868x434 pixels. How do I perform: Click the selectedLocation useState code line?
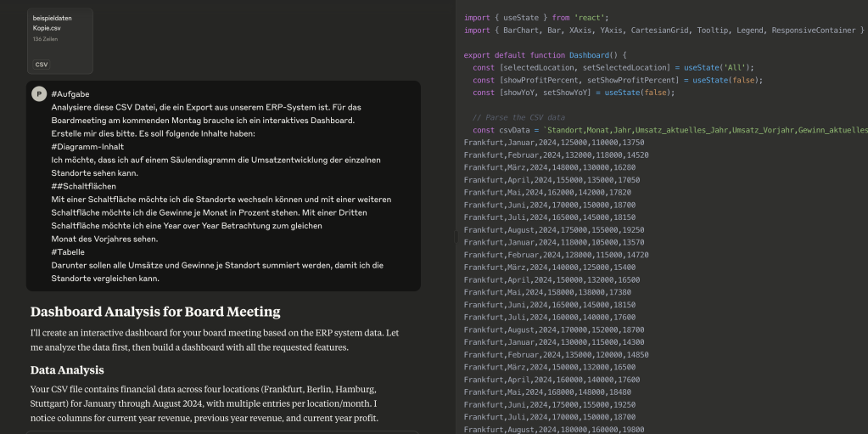(x=613, y=68)
